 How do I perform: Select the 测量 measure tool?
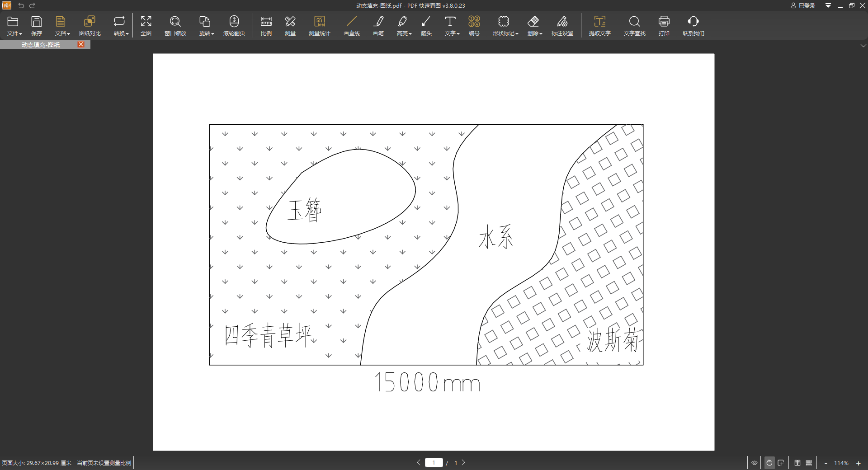(x=290, y=26)
